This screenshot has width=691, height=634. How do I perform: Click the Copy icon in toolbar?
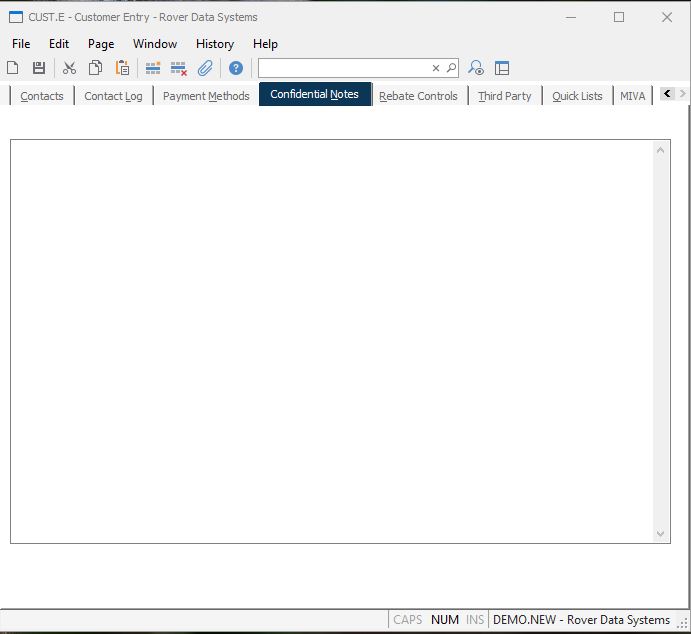pos(95,68)
